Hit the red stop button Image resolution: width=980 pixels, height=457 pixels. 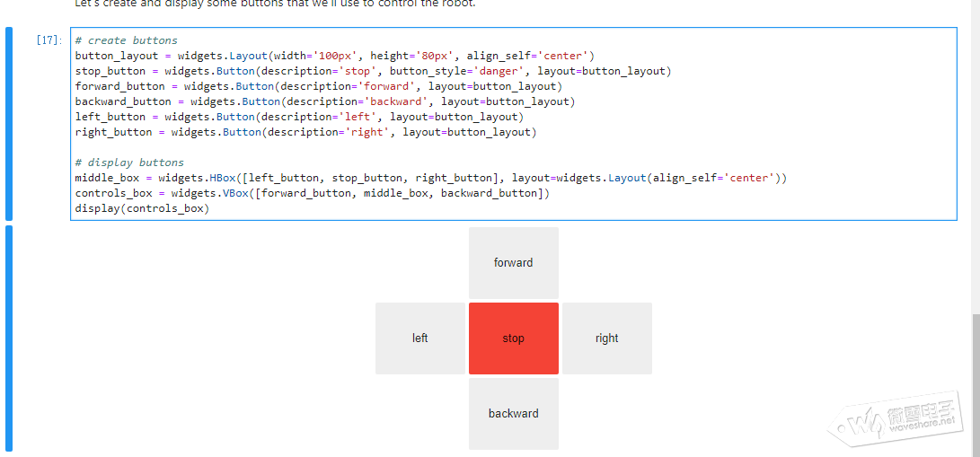pos(513,338)
